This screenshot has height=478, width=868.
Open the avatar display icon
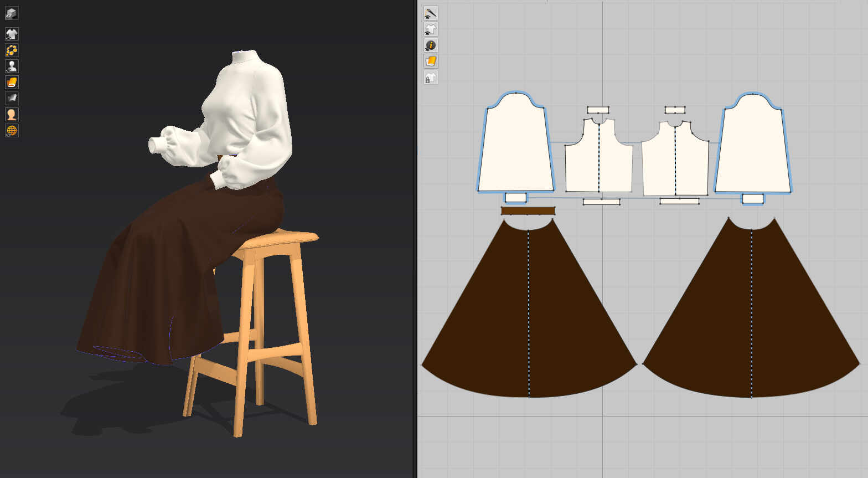click(x=12, y=66)
